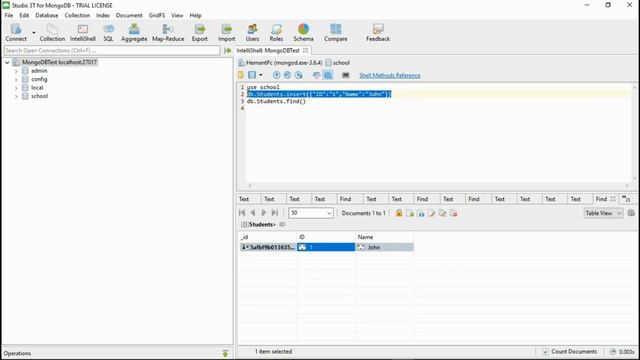Open the Help menu
Screen dimensions: 640x360
[196, 15]
